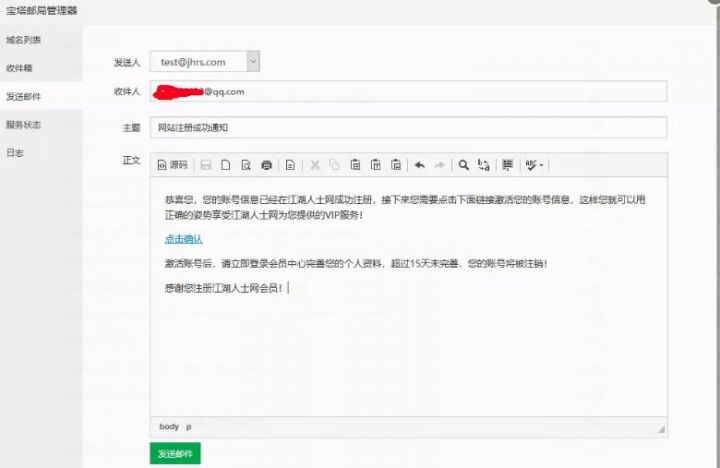
Task: Open the Templates icon in editor toolbar
Action: (291, 164)
